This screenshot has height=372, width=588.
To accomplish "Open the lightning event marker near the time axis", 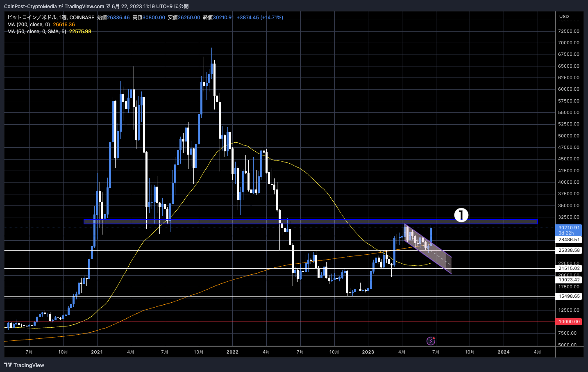I will pyautogui.click(x=431, y=341).
